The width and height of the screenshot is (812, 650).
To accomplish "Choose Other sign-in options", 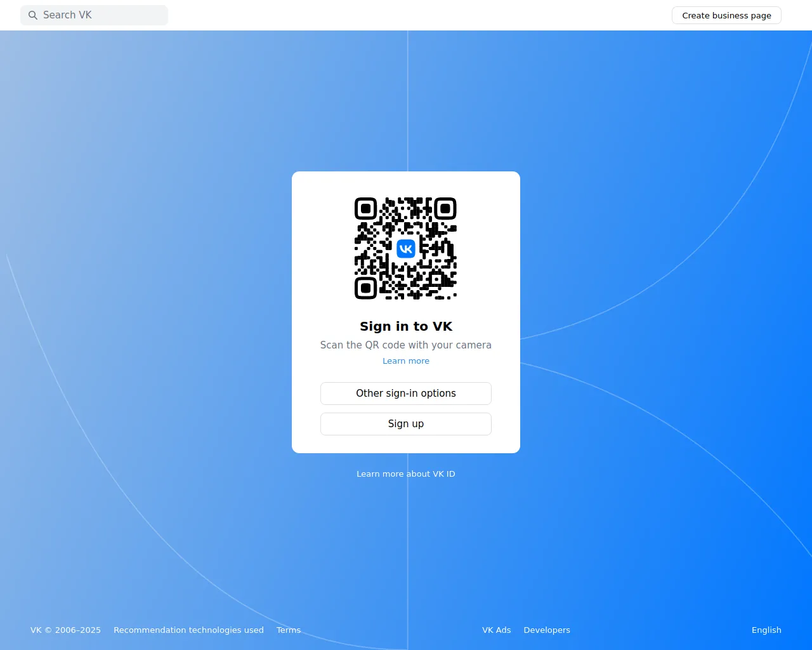I will [406, 394].
